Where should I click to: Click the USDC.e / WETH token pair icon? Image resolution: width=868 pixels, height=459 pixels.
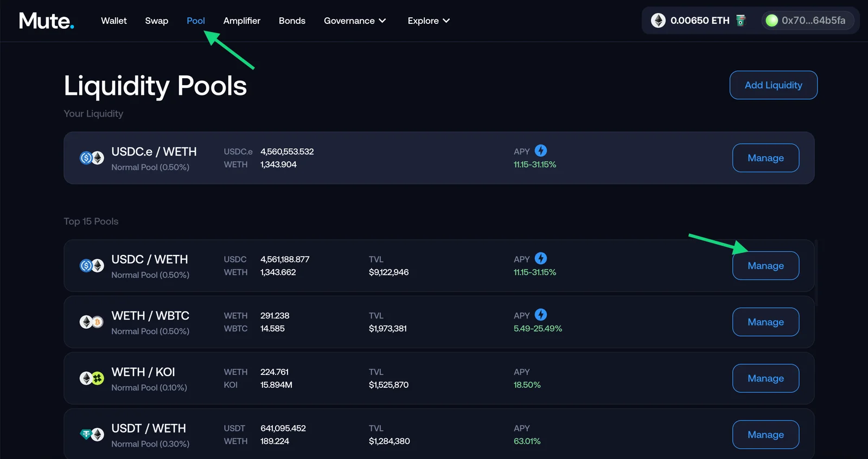click(92, 158)
